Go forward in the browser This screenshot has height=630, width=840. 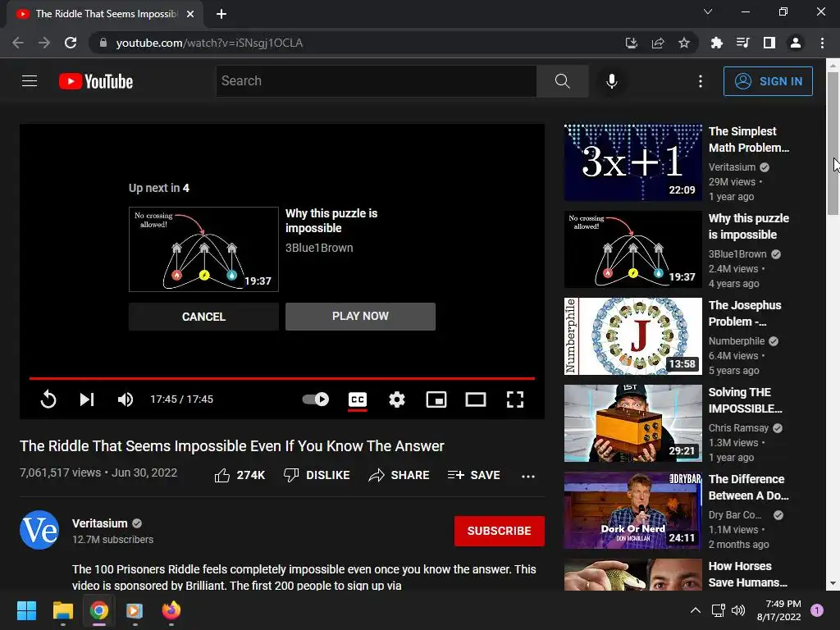44,43
